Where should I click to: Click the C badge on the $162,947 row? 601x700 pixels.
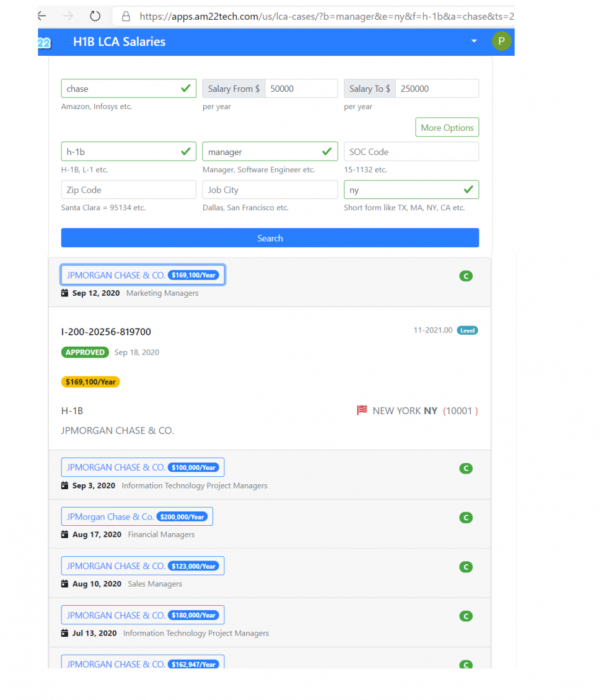[466, 664]
